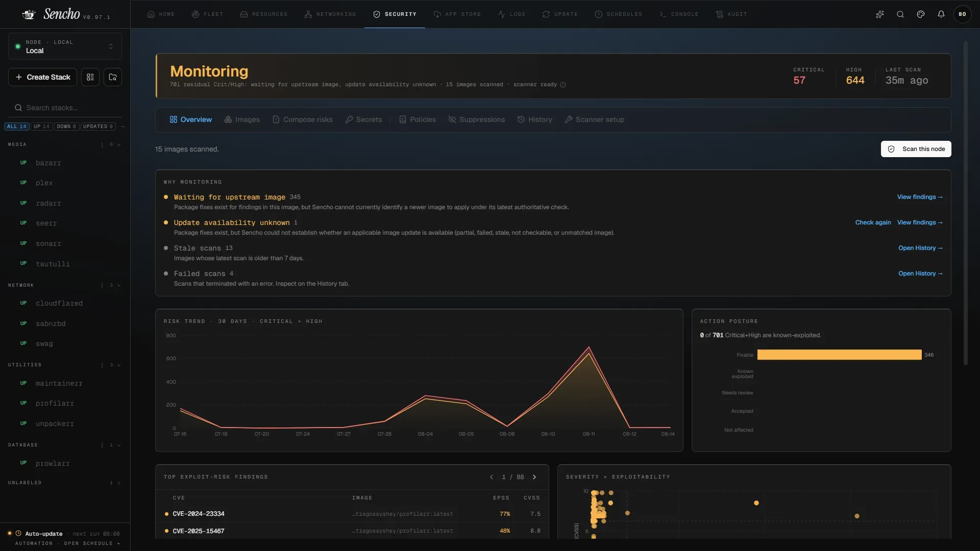
Task: View findings for Waiting for upstream image
Action: 920,197
